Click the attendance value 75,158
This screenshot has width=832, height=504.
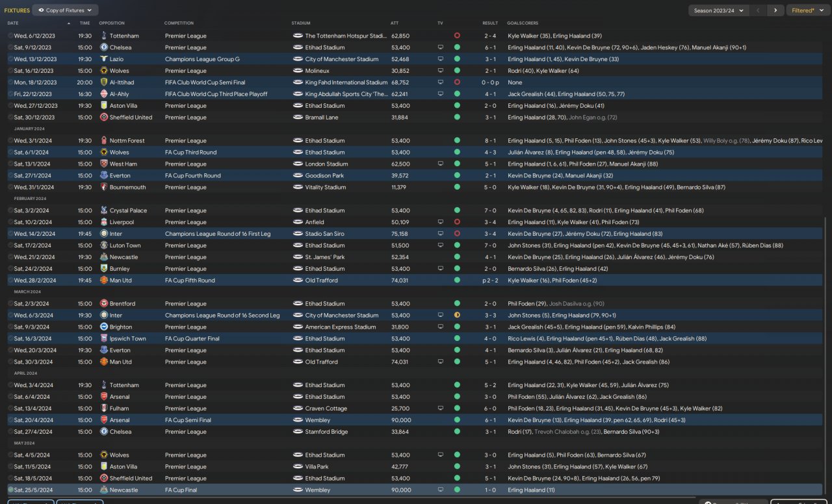tap(400, 234)
